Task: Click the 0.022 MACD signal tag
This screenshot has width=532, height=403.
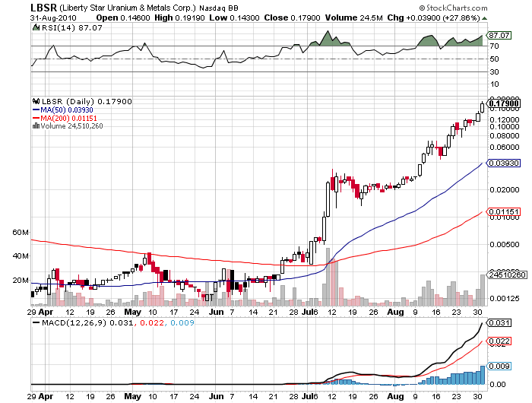Action: coord(499,341)
